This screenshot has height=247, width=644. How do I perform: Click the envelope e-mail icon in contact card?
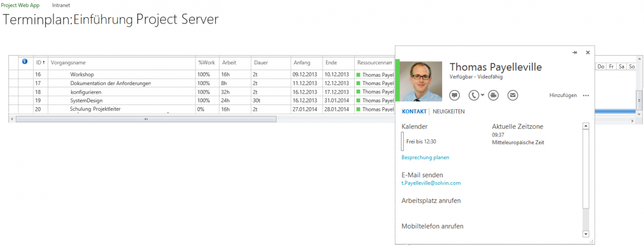click(513, 95)
